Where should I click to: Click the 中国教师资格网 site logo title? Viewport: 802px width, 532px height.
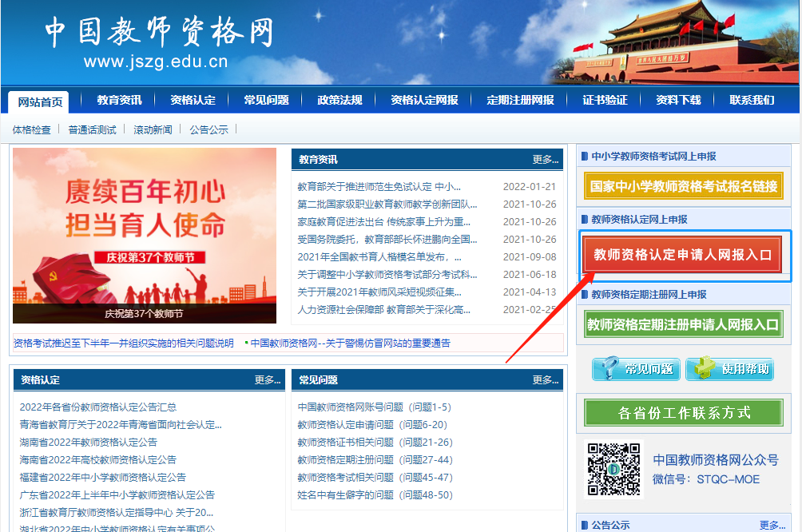[x=159, y=32]
